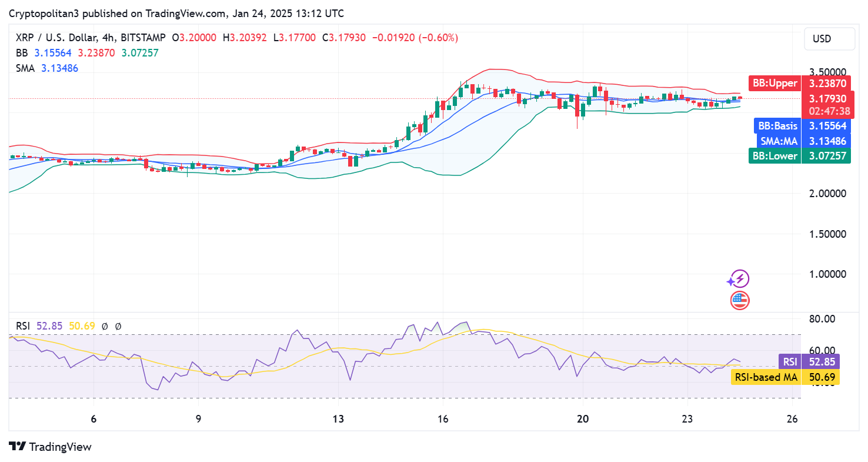The width and height of the screenshot is (868, 462).
Task: Click the RSI MA value 50.69 in legend
Action: click(x=82, y=326)
